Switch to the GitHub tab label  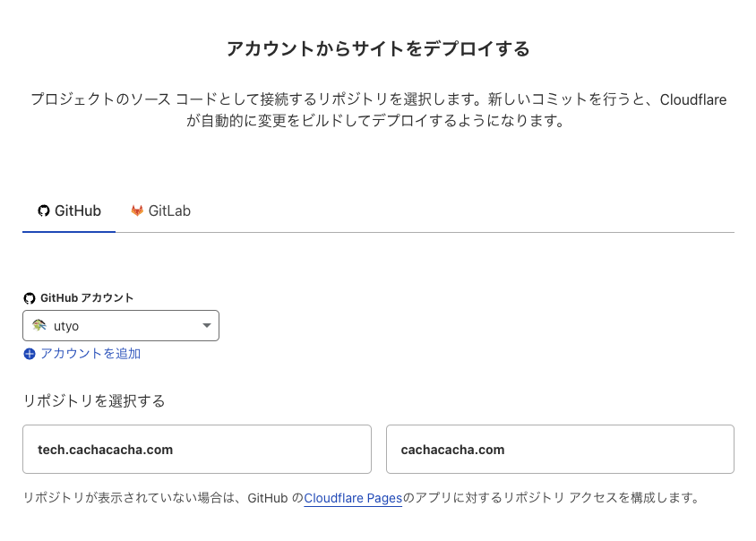pos(78,211)
